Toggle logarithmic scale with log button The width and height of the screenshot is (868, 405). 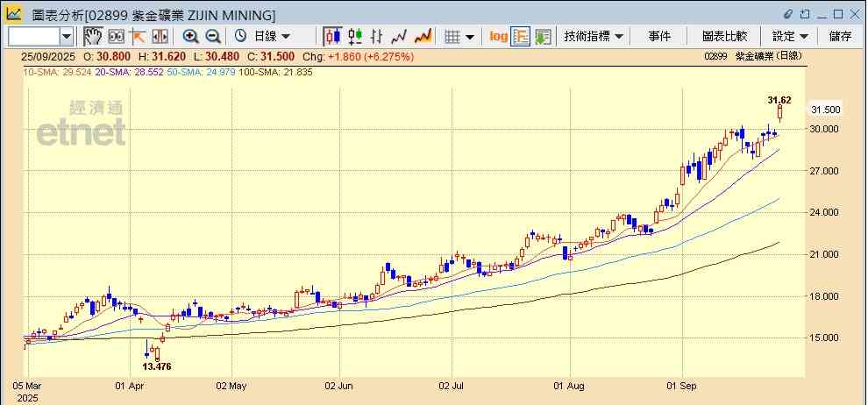pos(499,37)
